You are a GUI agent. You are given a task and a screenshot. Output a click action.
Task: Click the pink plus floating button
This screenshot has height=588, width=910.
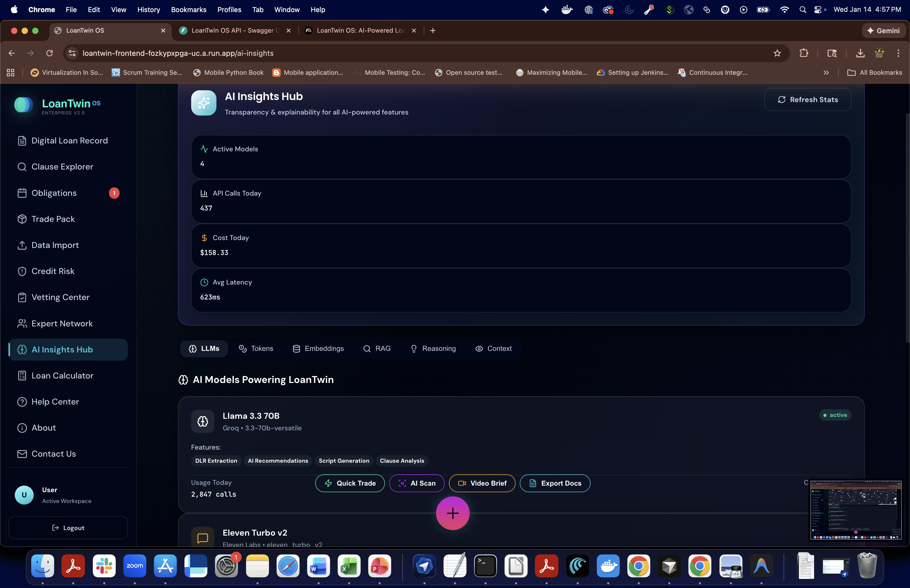pyautogui.click(x=453, y=513)
